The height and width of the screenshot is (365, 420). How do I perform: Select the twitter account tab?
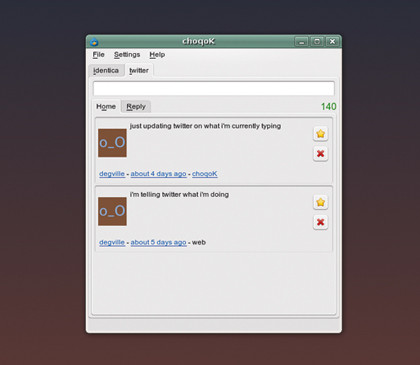pyautogui.click(x=139, y=70)
